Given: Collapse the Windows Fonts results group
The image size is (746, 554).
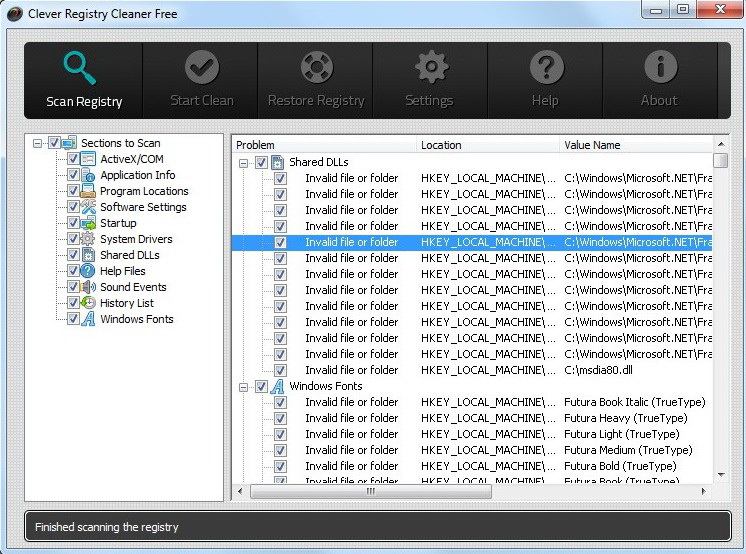Looking at the screenshot, I should coord(244,387).
